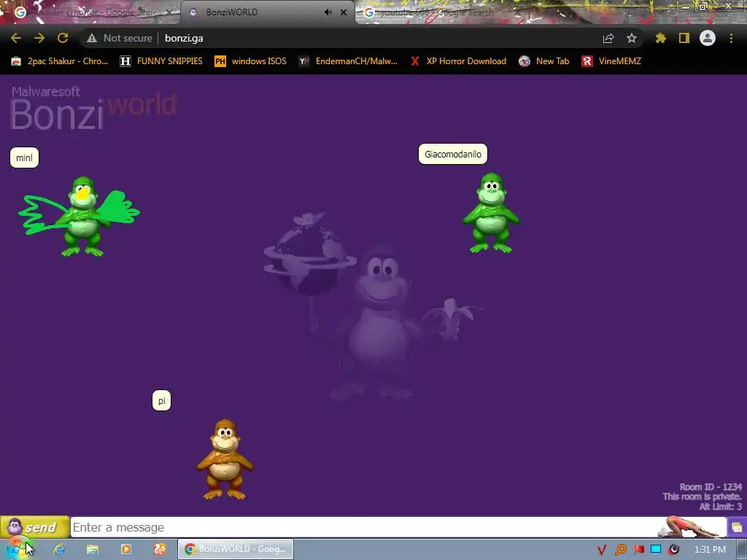Open the VineMEMZ bookmark
The height and width of the screenshot is (560, 747).
612,61
